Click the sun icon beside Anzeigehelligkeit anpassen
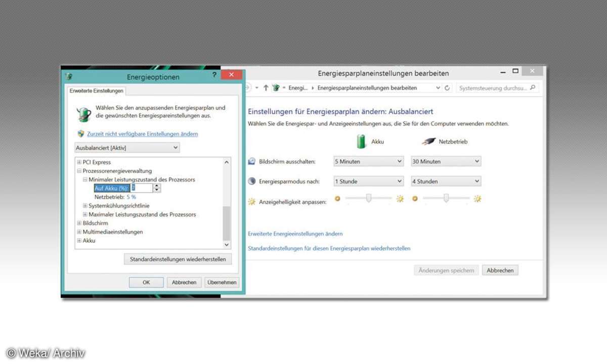Image resolution: width=607 pixels, height=364 pixels. pos(252,201)
